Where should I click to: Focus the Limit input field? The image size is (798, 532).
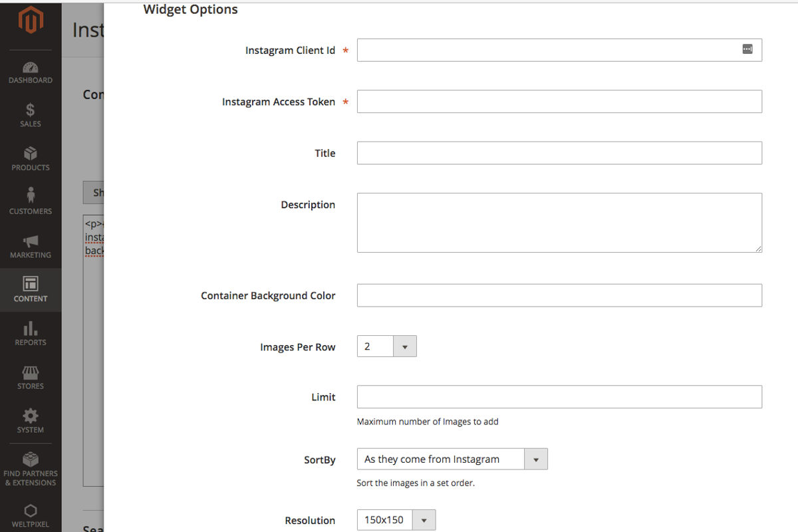pyautogui.click(x=559, y=397)
